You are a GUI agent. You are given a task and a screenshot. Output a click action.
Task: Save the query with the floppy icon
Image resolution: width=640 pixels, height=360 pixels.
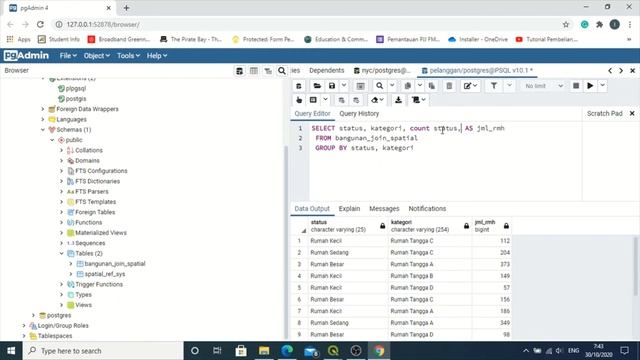[332, 86]
